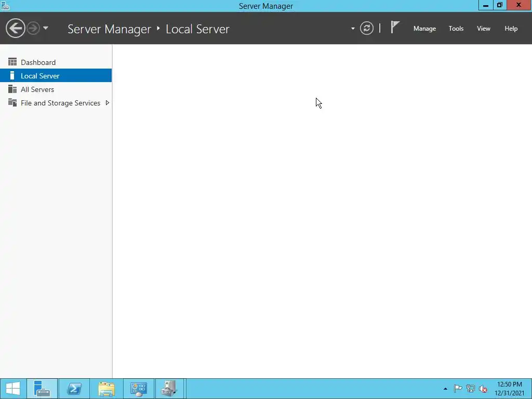532x399 pixels.
Task: Open the View menu
Action: click(x=484, y=29)
